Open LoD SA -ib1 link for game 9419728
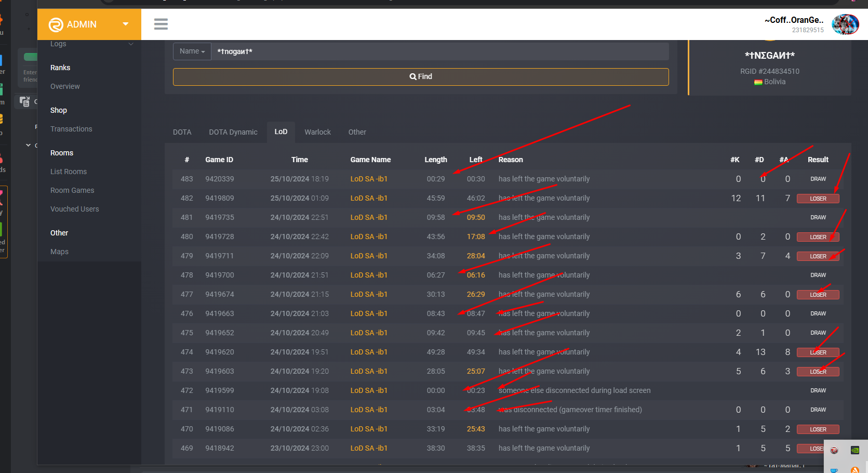Image resolution: width=868 pixels, height=473 pixels. point(369,237)
